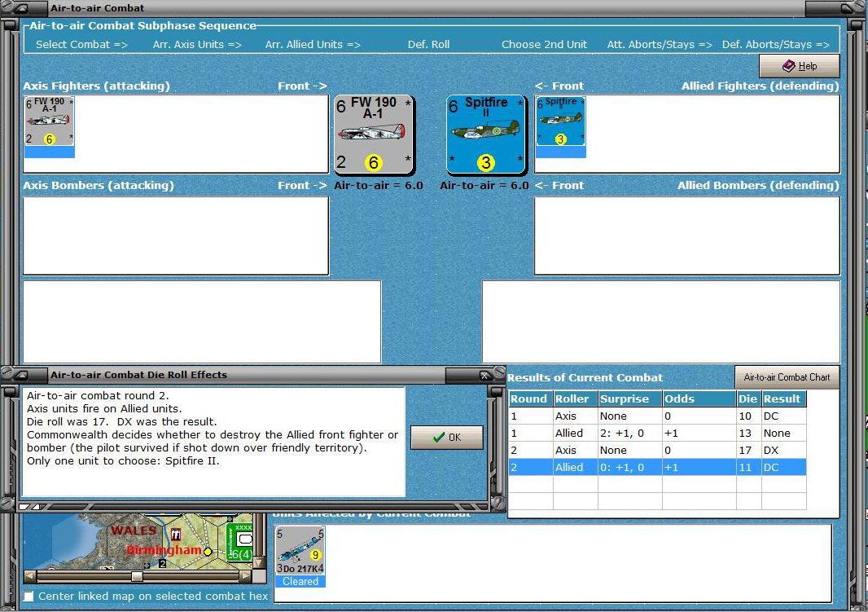Click the red unit marker near WALES

176,535
